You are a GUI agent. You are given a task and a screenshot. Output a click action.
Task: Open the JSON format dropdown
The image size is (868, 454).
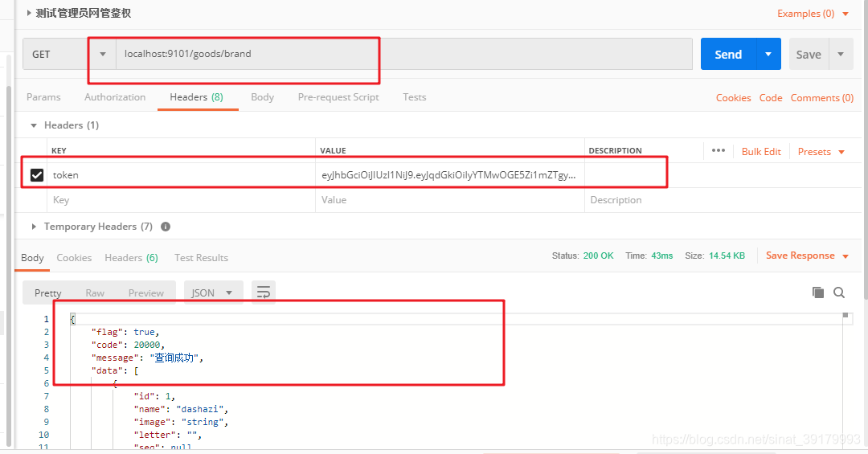[x=213, y=292]
